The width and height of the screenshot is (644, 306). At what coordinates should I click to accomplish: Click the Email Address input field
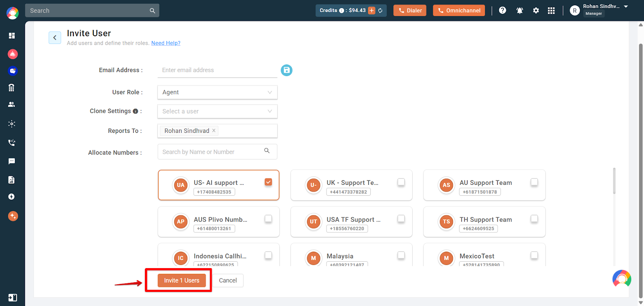pos(217,70)
